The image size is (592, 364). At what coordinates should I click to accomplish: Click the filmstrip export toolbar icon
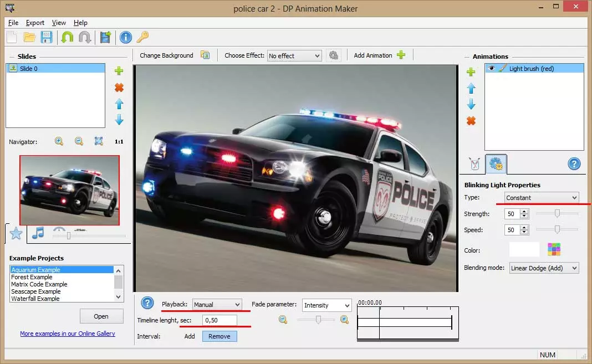105,37
